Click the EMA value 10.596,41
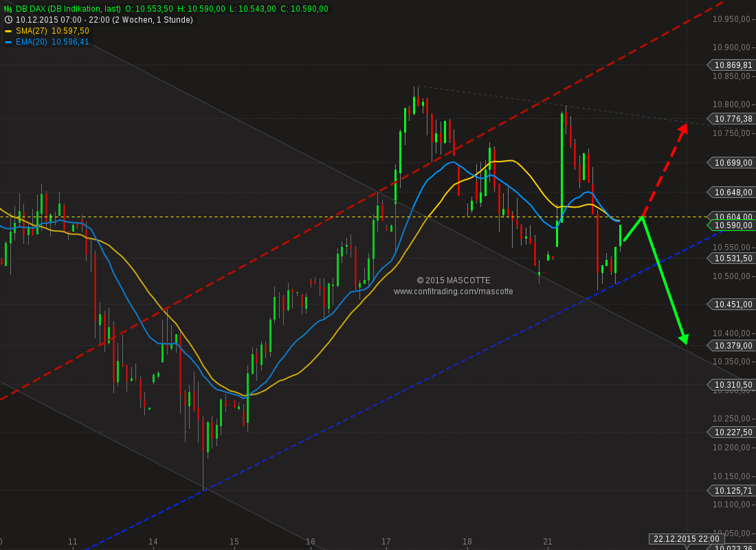Image resolution: width=756 pixels, height=550 pixels. pos(70,42)
